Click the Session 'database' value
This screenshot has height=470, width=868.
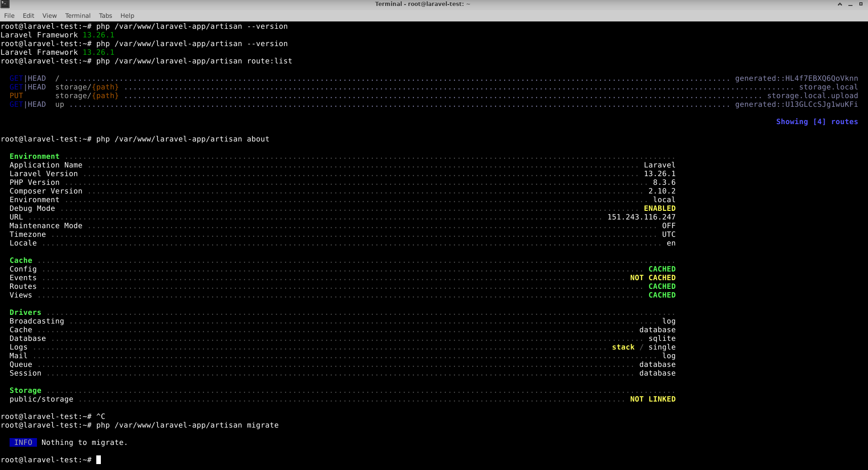coord(657,373)
